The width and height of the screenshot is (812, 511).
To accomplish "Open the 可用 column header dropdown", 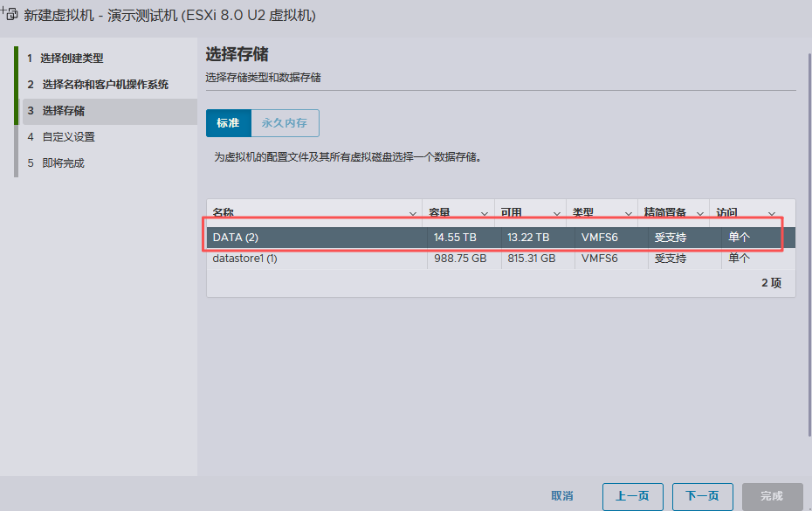I will (556, 212).
